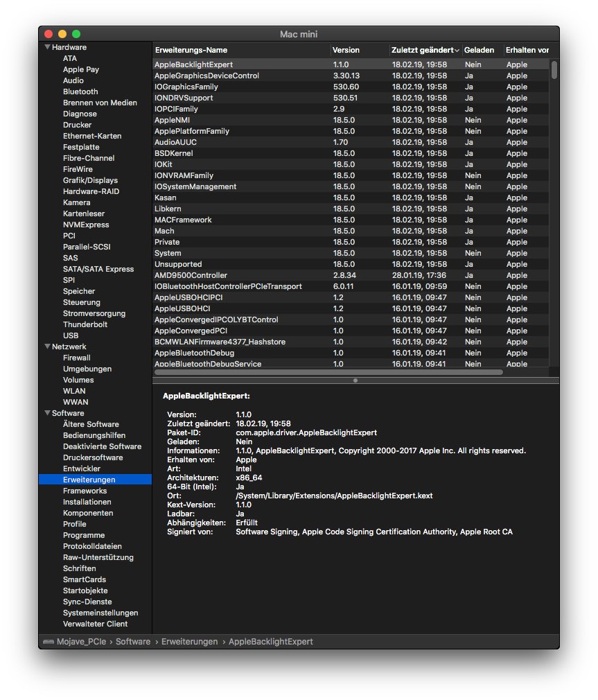Open Thunderbolt hardware entry

point(85,324)
